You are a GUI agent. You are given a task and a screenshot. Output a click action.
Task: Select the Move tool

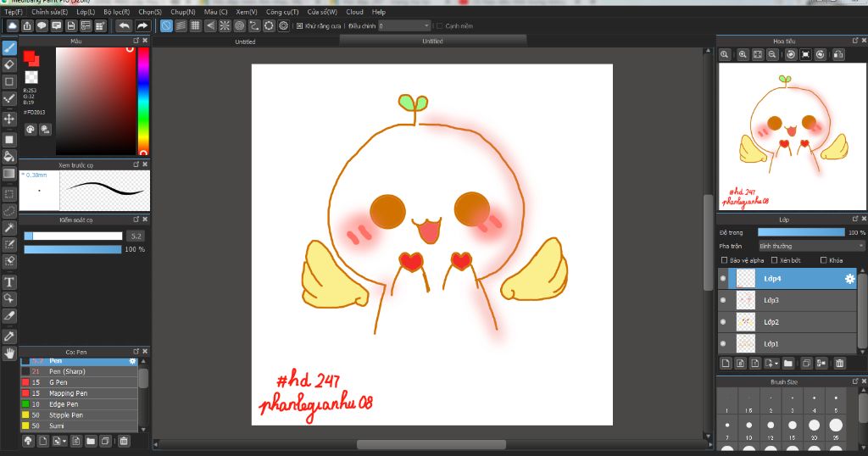point(8,119)
